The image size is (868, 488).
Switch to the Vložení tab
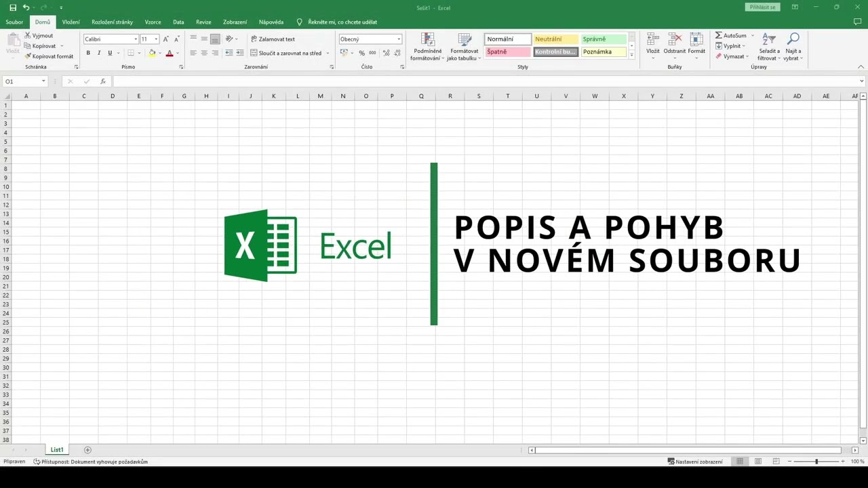tap(71, 22)
